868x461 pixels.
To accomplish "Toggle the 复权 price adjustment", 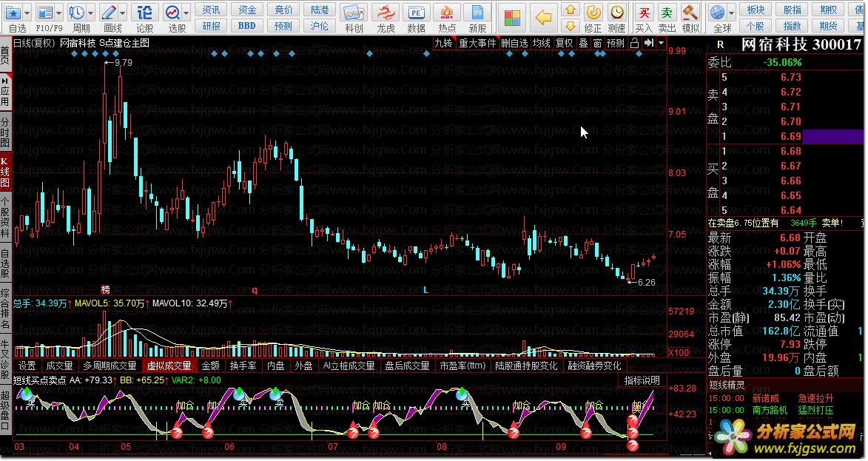I will click(x=564, y=43).
